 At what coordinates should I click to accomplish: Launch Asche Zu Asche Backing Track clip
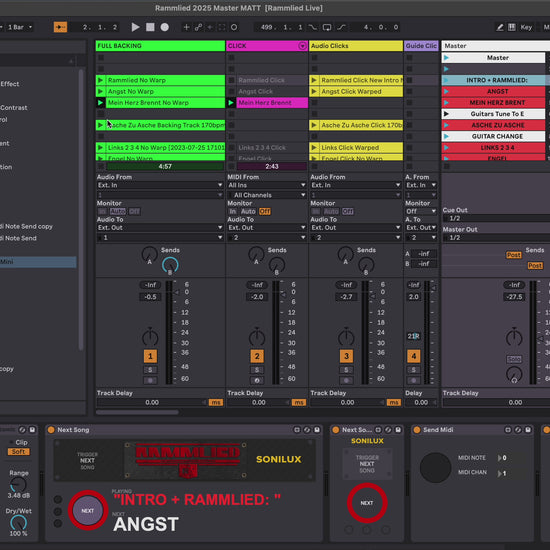[x=100, y=125]
